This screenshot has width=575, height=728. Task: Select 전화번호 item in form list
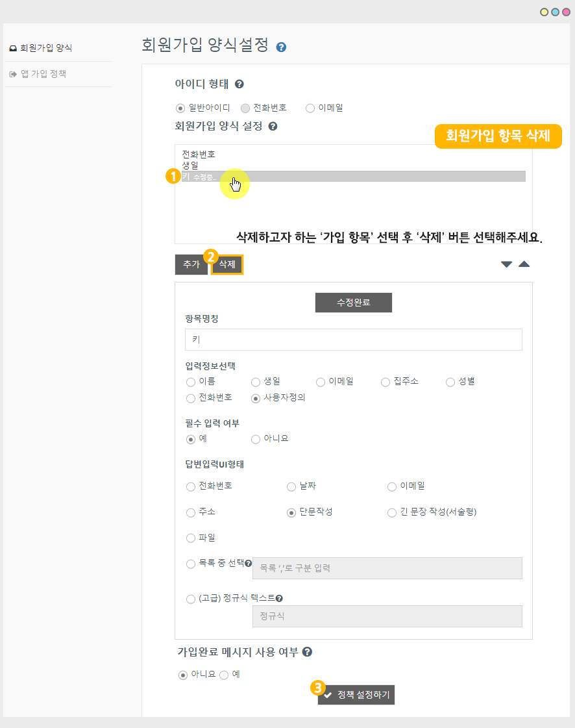pyautogui.click(x=199, y=155)
